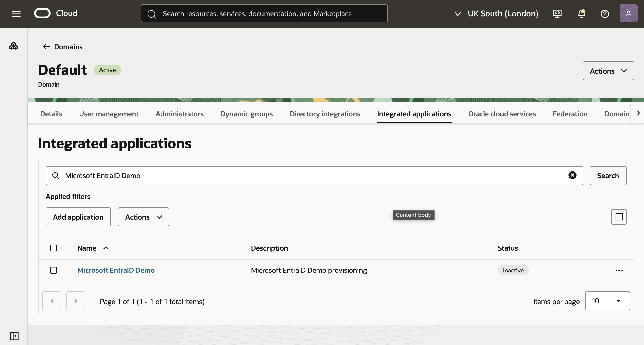644x345 pixels.
Task: Expand the Actions dropdown above the table
Action: point(143,217)
